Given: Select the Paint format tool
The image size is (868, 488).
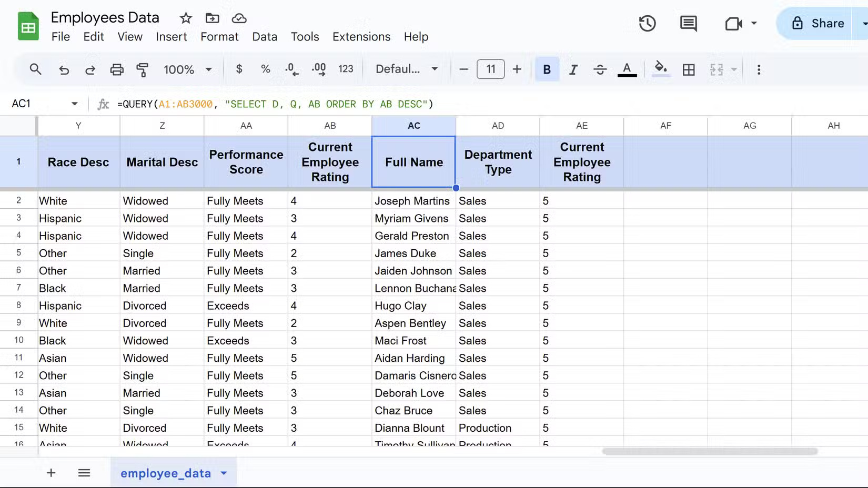Looking at the screenshot, I should pyautogui.click(x=143, y=69).
